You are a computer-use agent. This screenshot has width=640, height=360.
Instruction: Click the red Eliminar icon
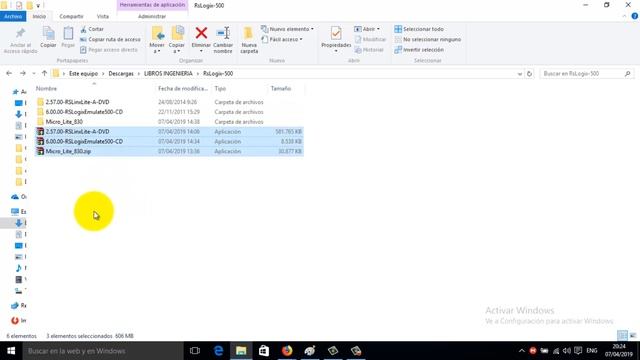pos(201,33)
